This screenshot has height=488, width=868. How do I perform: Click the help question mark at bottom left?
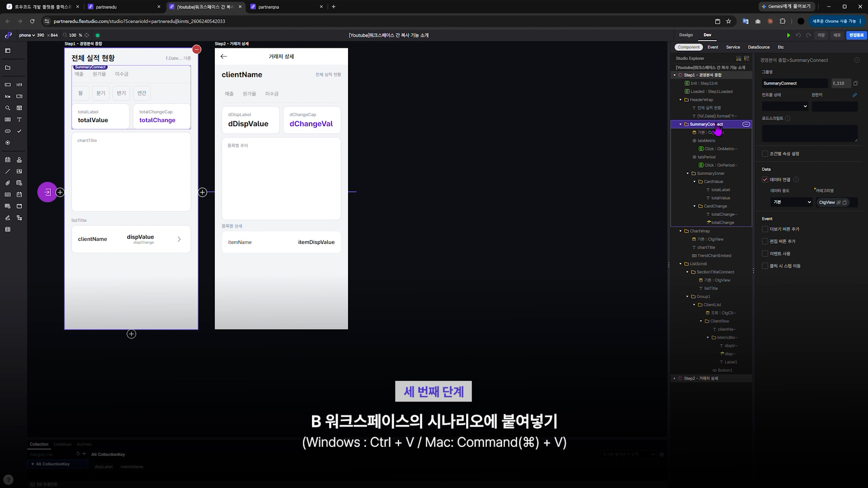click(8, 480)
